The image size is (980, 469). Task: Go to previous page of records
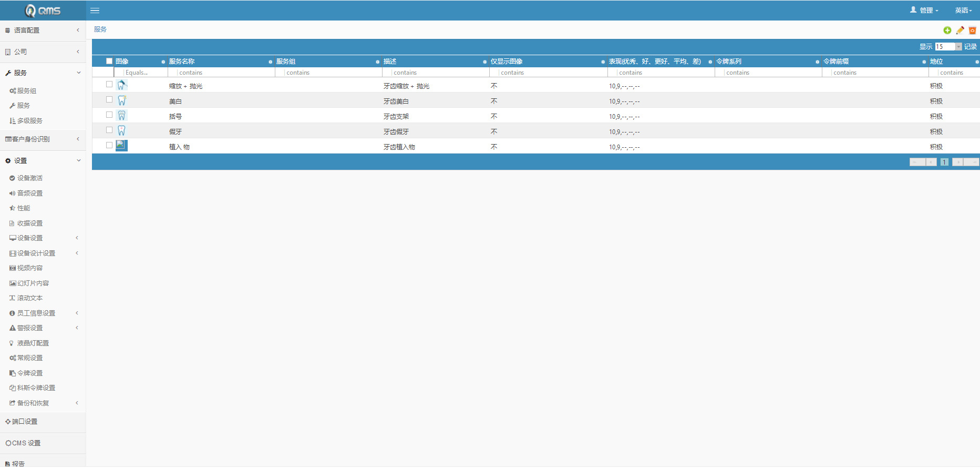coord(932,162)
